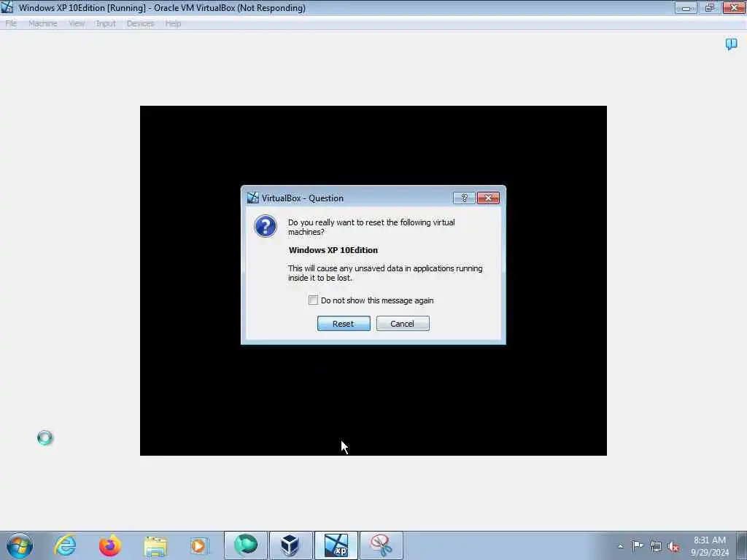The image size is (747, 560).
Task: Close the VirtualBox Question dialog
Action: [x=488, y=198]
